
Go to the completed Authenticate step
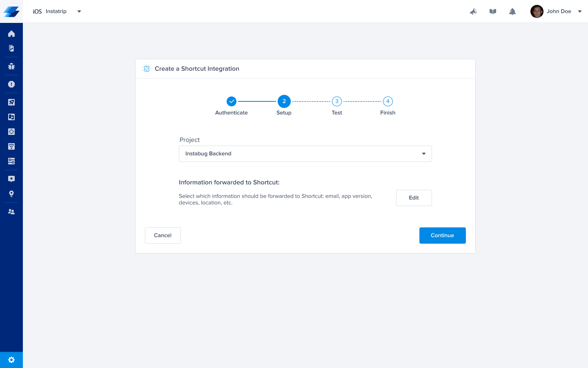[x=232, y=101]
